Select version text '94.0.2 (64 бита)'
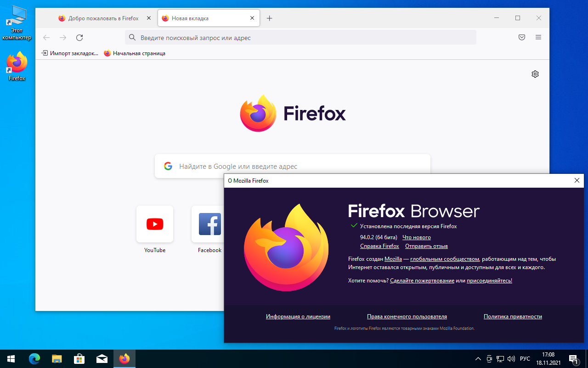The image size is (588, 368). point(379,237)
